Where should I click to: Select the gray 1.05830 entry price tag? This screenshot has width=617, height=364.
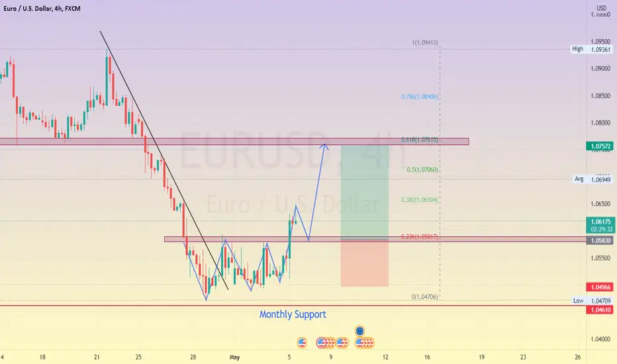[x=600, y=240]
